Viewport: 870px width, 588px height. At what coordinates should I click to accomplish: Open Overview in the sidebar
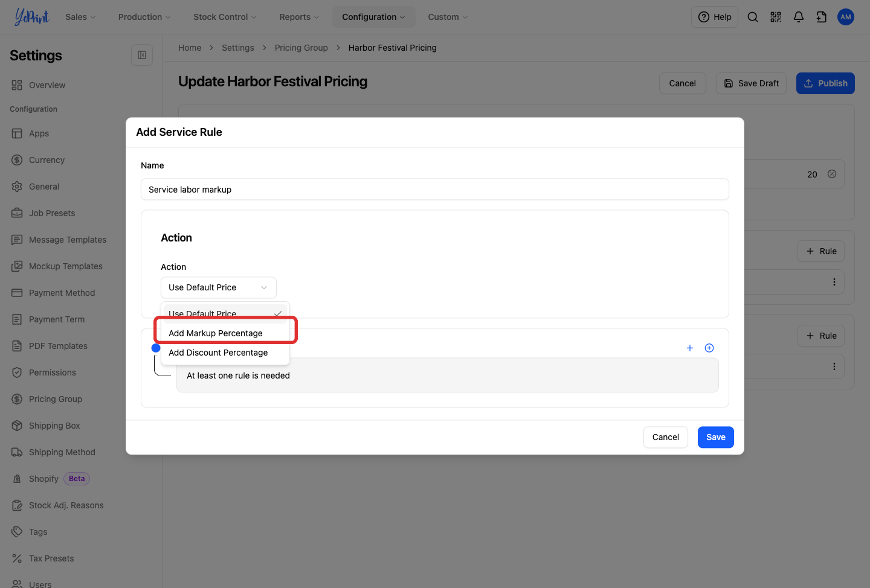pyautogui.click(x=47, y=85)
